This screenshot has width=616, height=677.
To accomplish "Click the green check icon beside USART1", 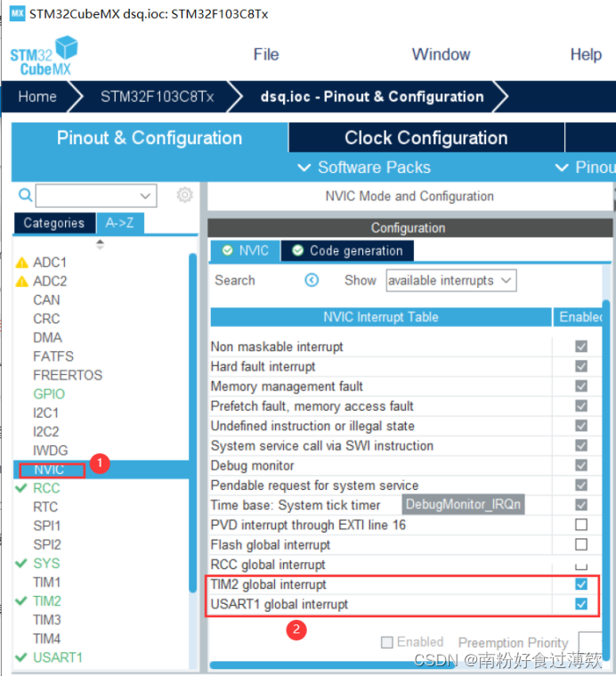I will pyautogui.click(x=21, y=657).
